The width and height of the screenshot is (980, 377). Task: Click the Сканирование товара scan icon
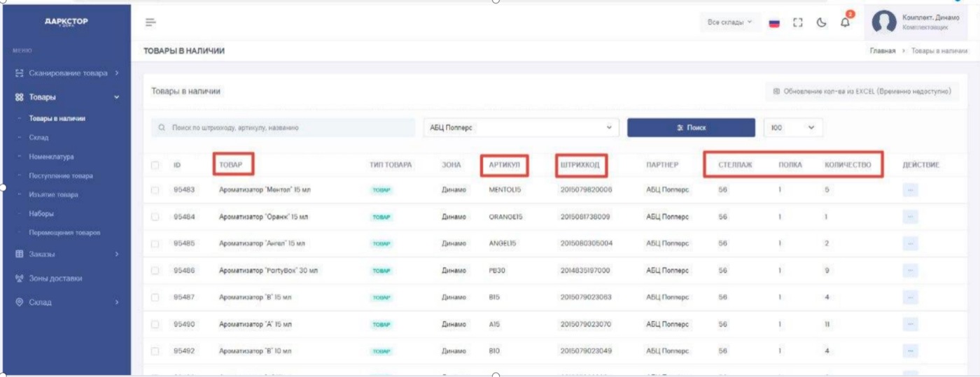(x=20, y=73)
